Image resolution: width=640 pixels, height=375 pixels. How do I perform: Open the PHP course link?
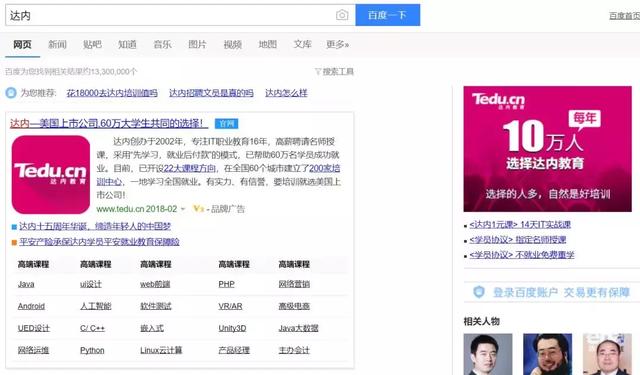click(227, 284)
